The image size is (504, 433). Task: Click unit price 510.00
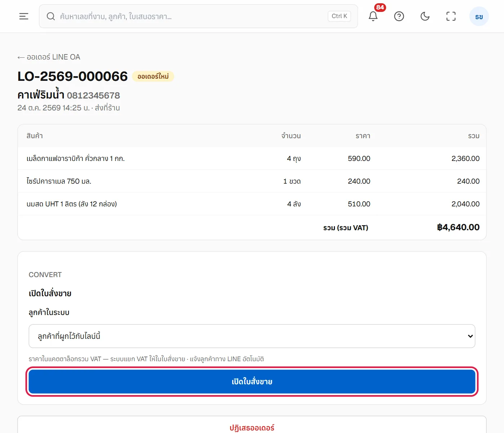(x=359, y=204)
